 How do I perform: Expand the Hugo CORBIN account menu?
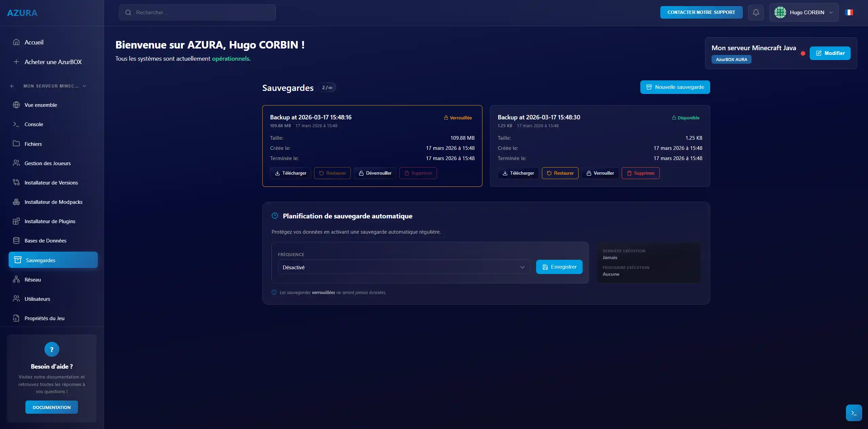pos(831,13)
